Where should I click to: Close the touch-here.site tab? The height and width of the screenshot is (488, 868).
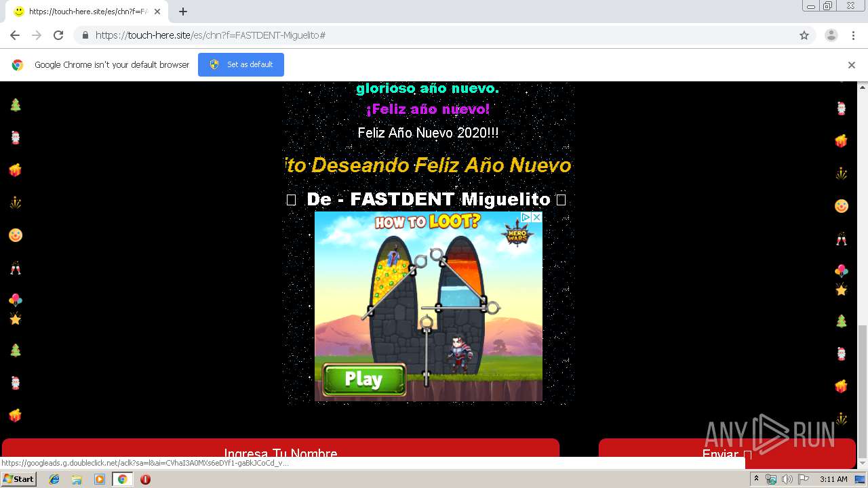157,12
